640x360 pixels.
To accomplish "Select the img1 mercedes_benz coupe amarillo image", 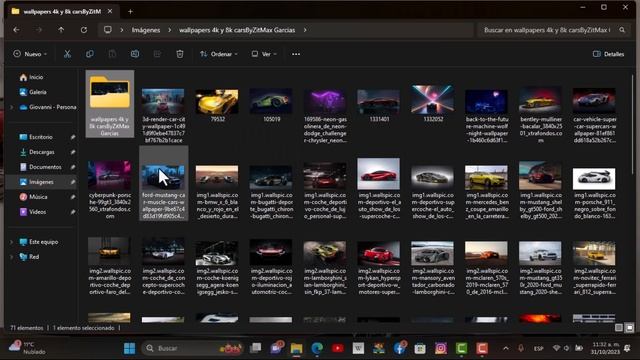I will pos(487,191).
